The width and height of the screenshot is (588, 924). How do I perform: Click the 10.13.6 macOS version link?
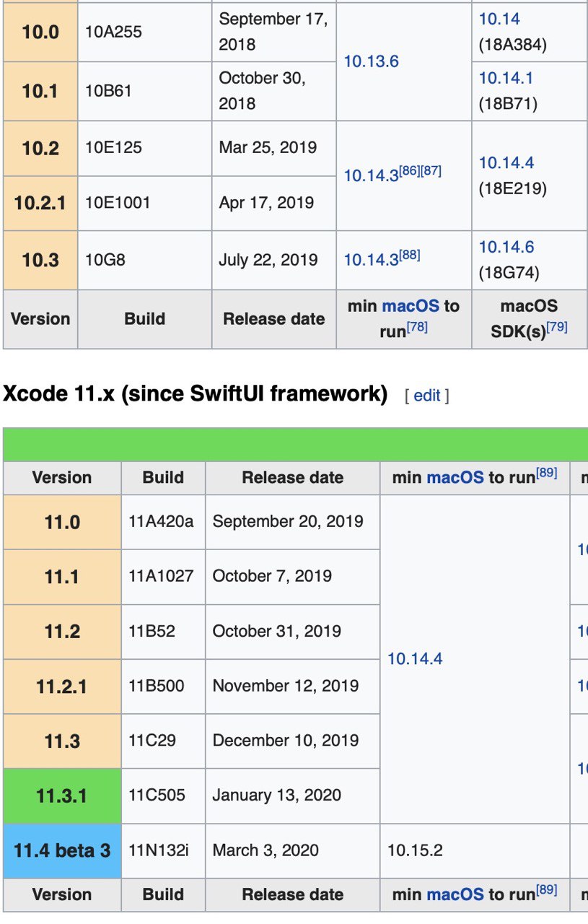[x=371, y=61]
